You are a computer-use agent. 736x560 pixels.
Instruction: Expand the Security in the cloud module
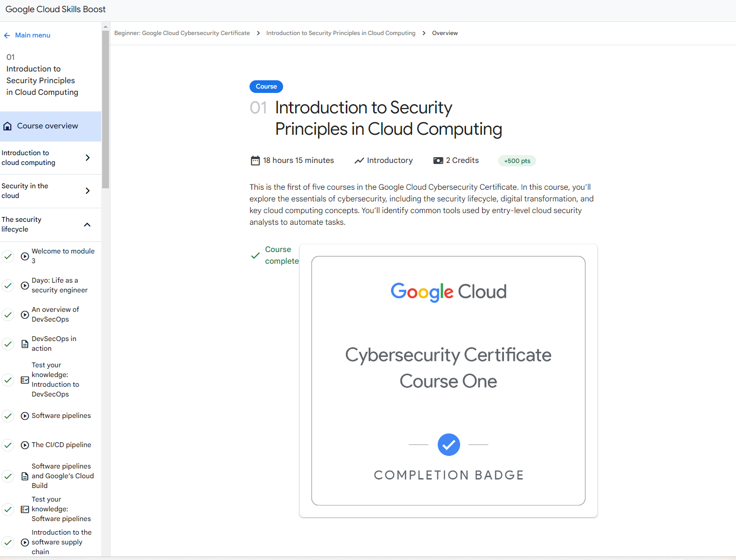(x=88, y=191)
